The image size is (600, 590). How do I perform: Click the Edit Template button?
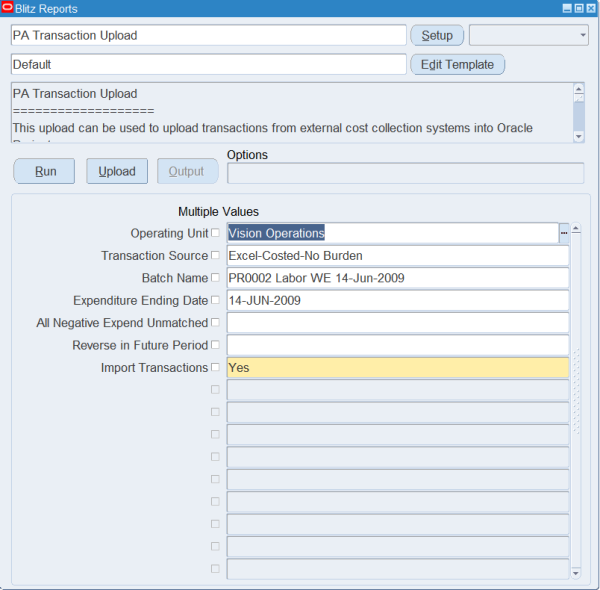pyautogui.click(x=457, y=65)
